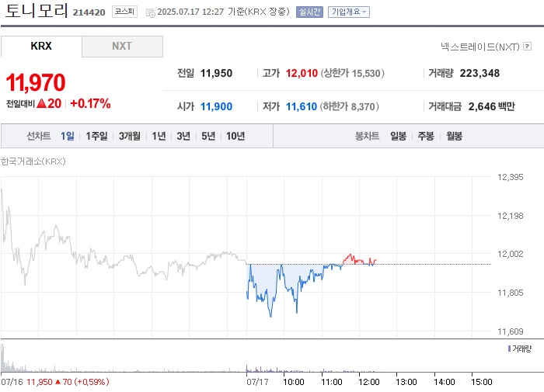Select the 3년 line chart period
This screenshot has height=392, width=544.
(183, 136)
